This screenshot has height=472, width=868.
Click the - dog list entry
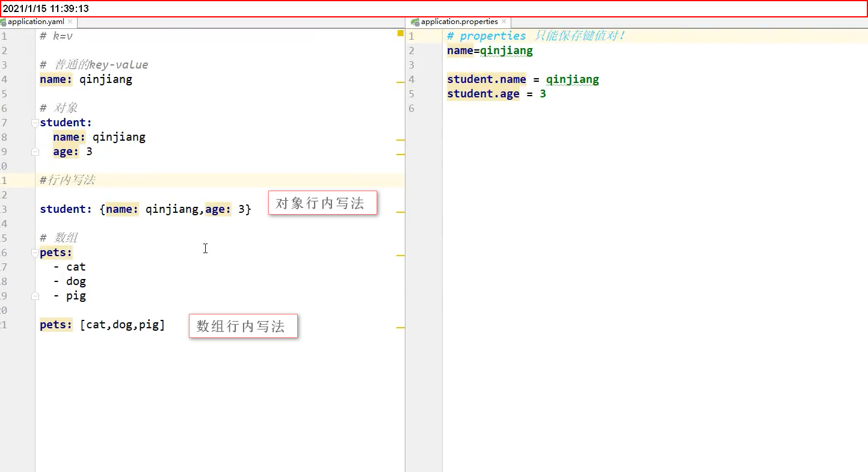tap(70, 281)
